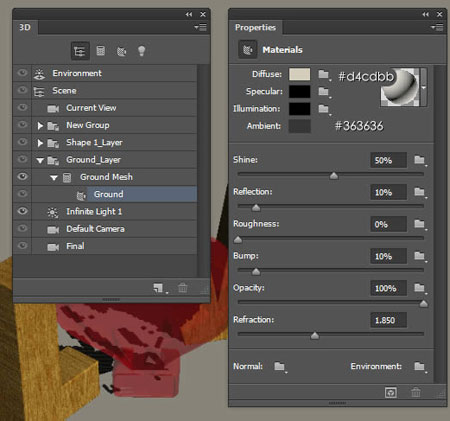Toggle visibility of the Ground material
450x421 pixels.
pos(22,194)
